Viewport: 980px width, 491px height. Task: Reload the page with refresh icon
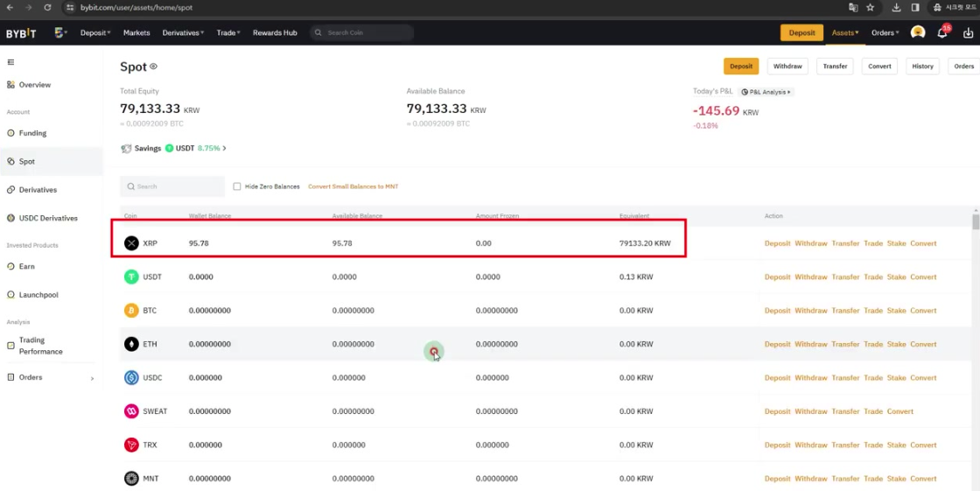(x=47, y=8)
